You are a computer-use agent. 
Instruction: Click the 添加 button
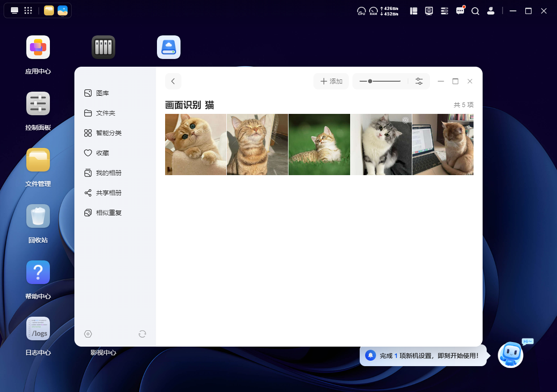(x=331, y=81)
